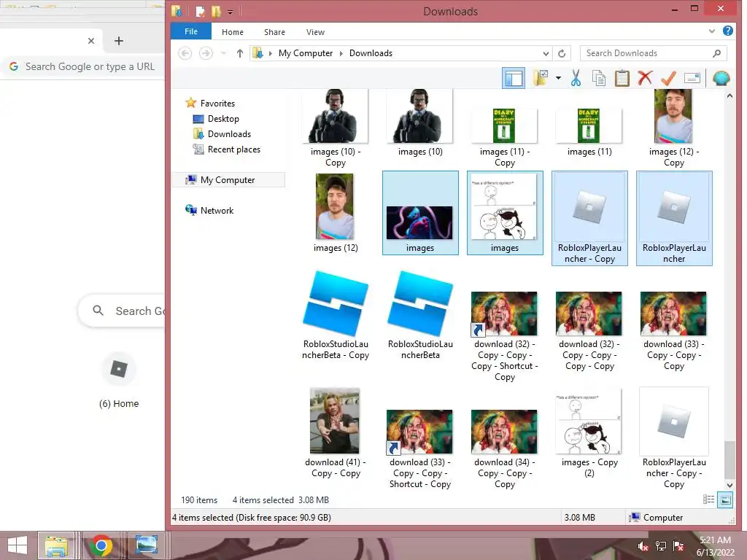Paste using the clipboard icon
Screen dimensions: 747x560
point(622,78)
